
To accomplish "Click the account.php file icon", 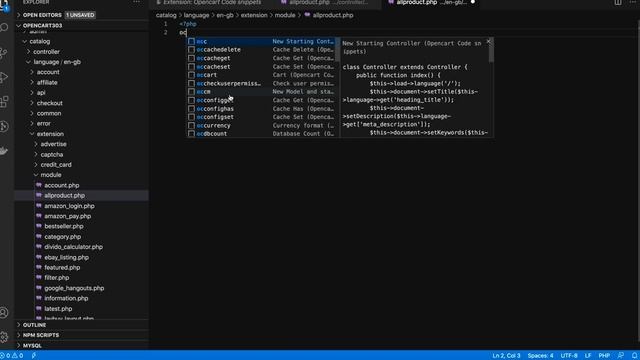I will pos(39,185).
